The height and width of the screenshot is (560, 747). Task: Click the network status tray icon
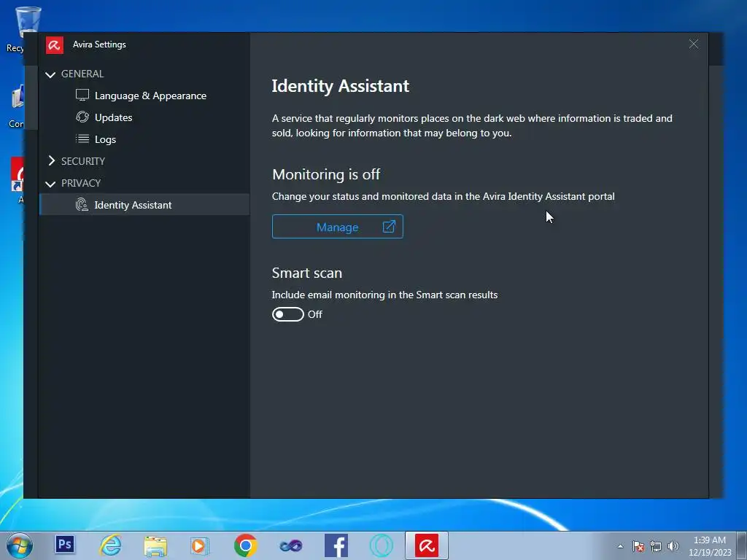(x=656, y=546)
